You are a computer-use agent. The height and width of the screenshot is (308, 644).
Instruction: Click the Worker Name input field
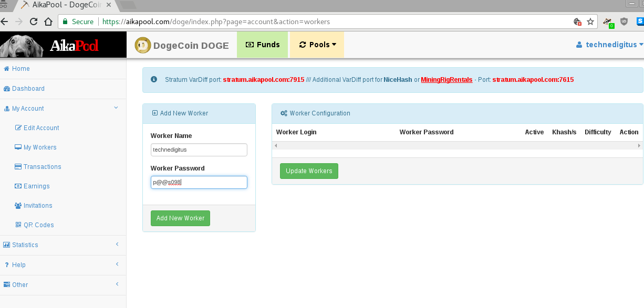click(x=199, y=150)
